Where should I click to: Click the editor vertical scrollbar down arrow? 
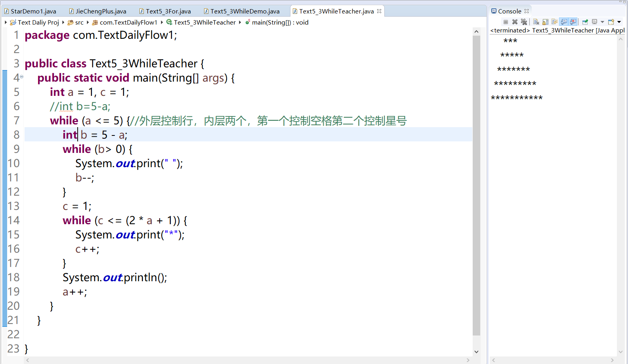tap(476, 352)
